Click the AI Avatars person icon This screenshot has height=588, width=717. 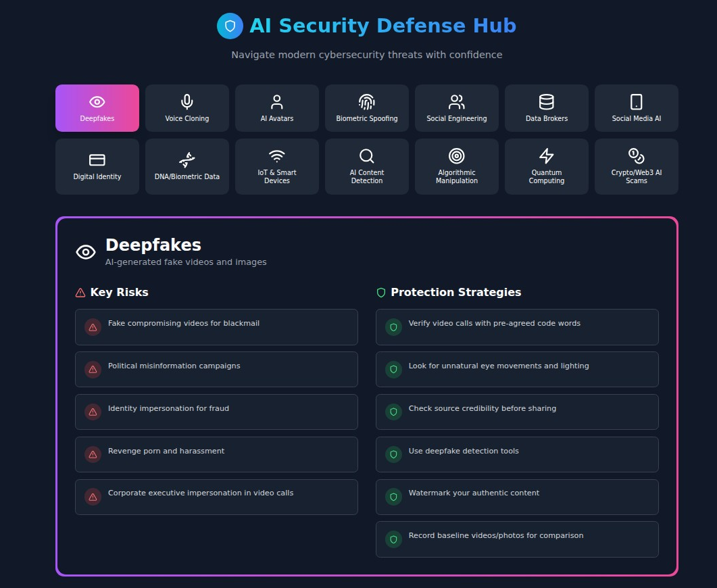(276, 101)
